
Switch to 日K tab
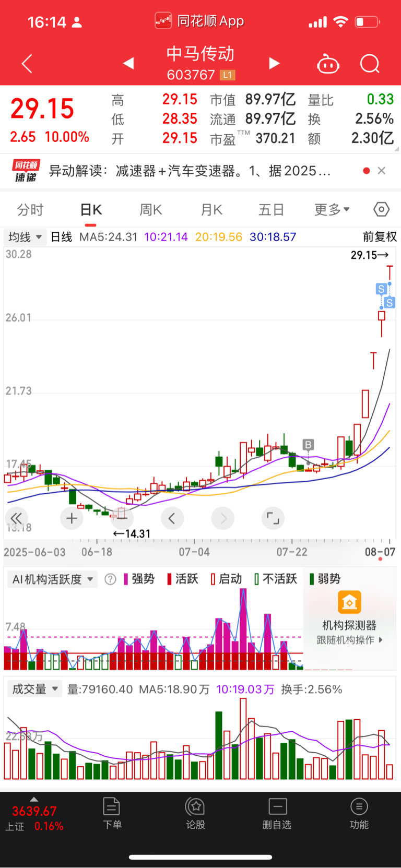[91, 210]
